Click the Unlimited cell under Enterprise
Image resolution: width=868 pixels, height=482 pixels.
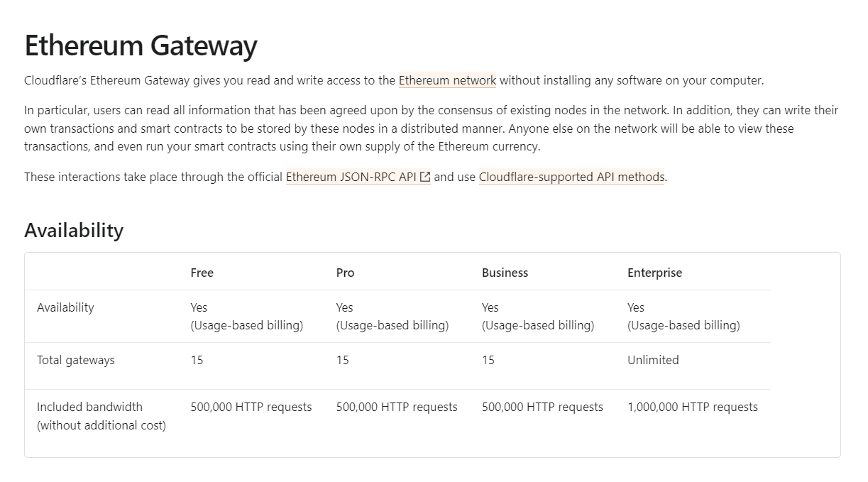(653, 360)
